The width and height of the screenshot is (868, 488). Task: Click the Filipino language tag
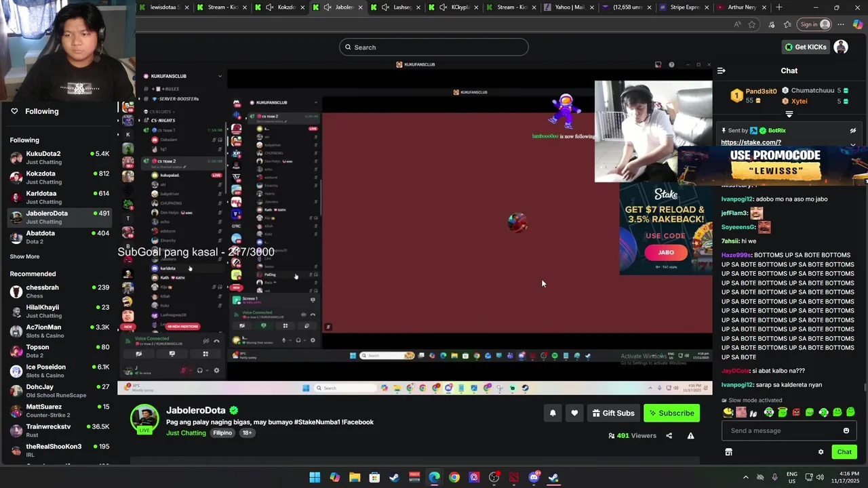222,433
